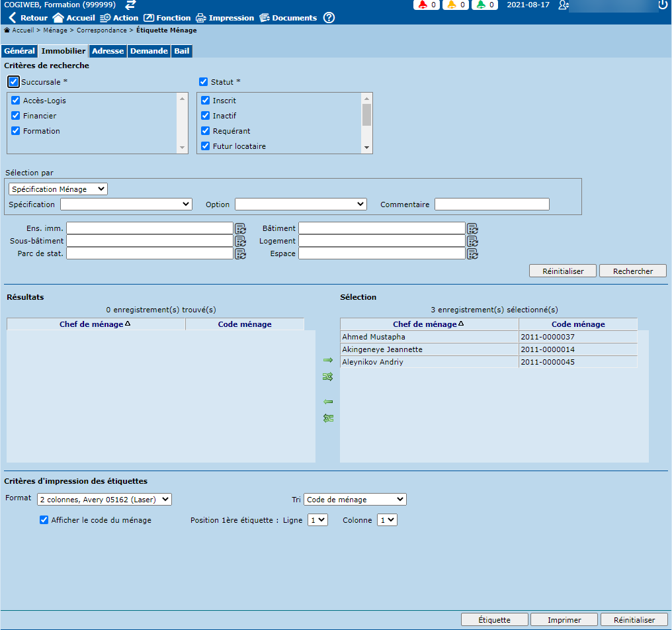
Task: Click the power logout icon
Action: (663, 5)
